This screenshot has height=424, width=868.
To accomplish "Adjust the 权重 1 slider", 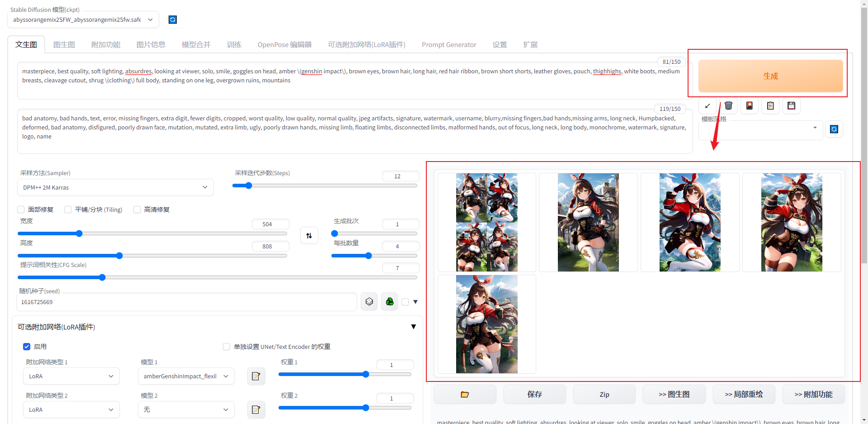I will pyautogui.click(x=345, y=374).
